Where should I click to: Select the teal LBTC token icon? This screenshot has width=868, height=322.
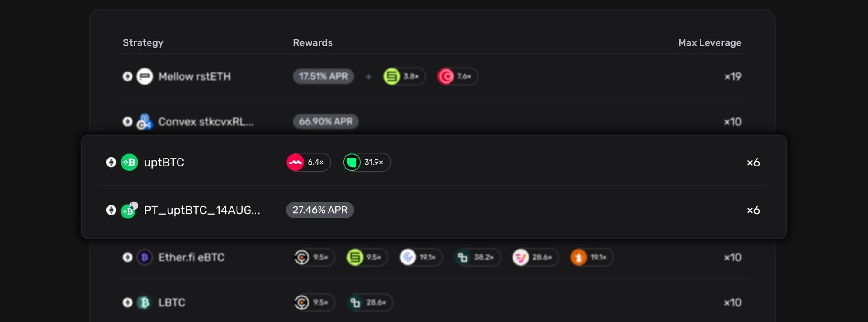click(x=145, y=302)
